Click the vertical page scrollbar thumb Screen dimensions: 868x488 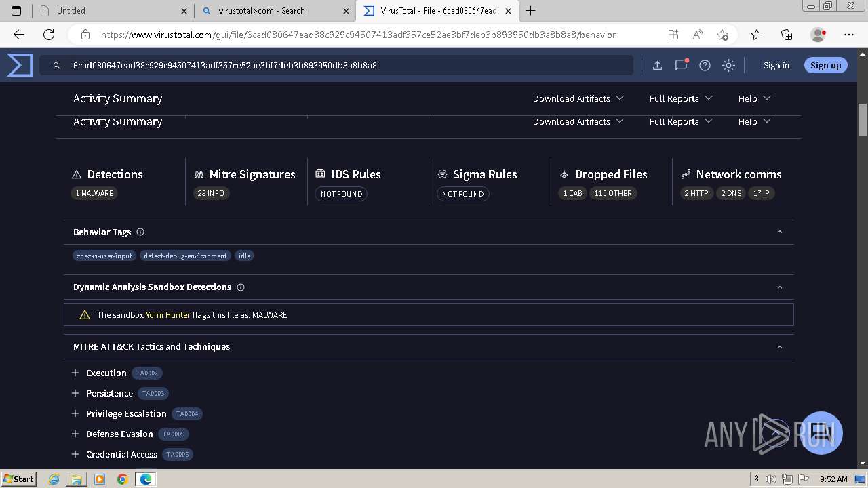click(x=863, y=120)
